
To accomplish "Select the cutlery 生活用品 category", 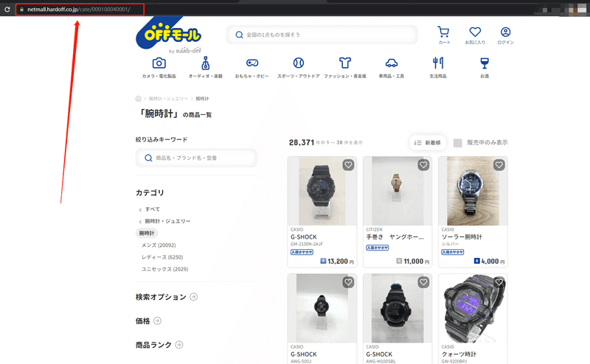I will click(438, 68).
